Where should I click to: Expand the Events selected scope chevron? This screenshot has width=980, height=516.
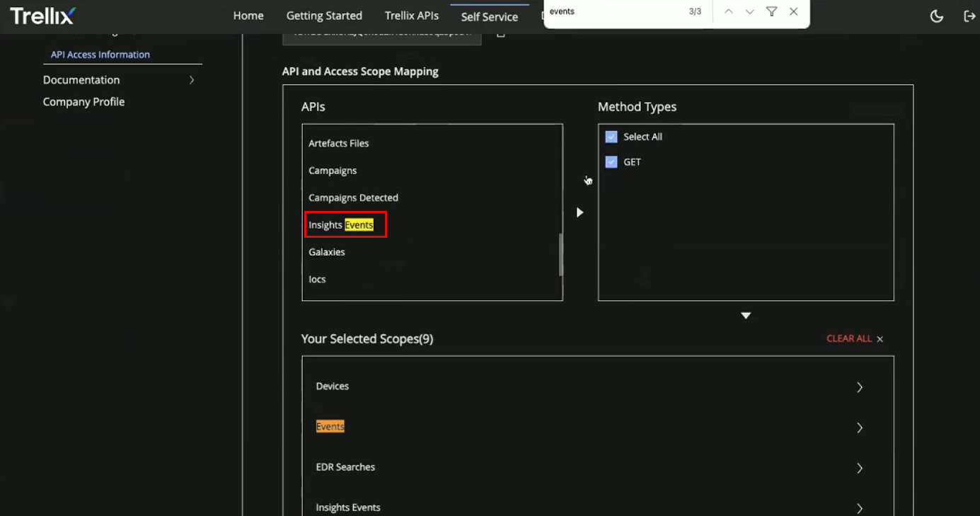click(x=860, y=428)
